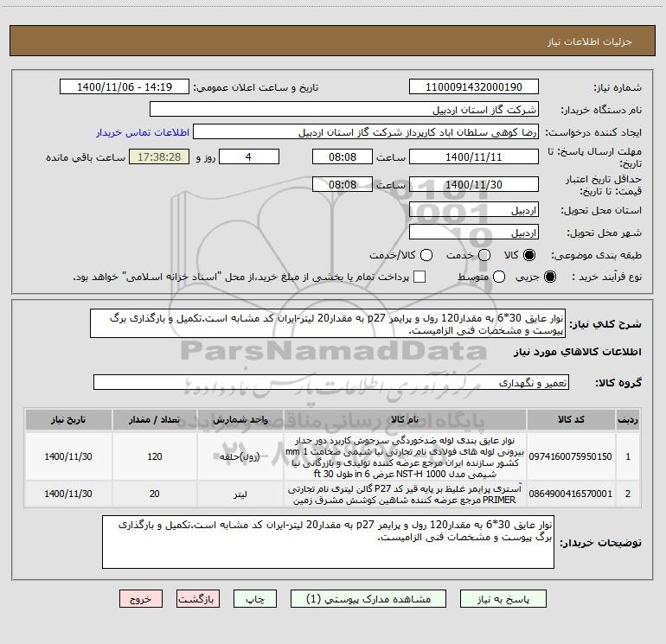This screenshot has height=644, width=666.
Task: Click the remaining days field showing 4
Action: [249, 156]
